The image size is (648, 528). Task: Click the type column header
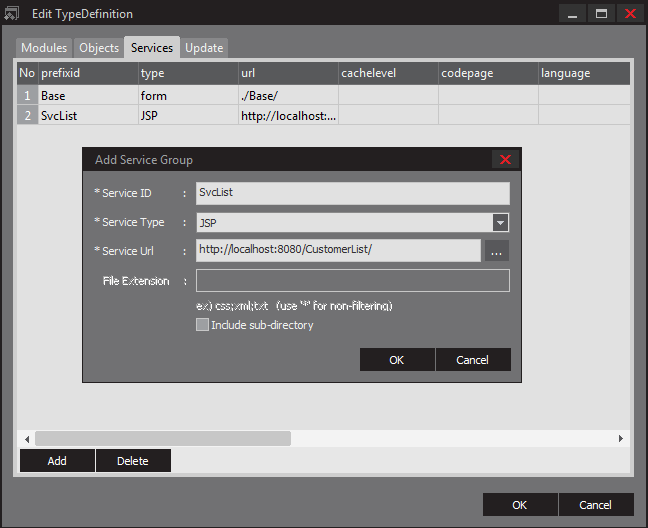[x=188, y=73]
